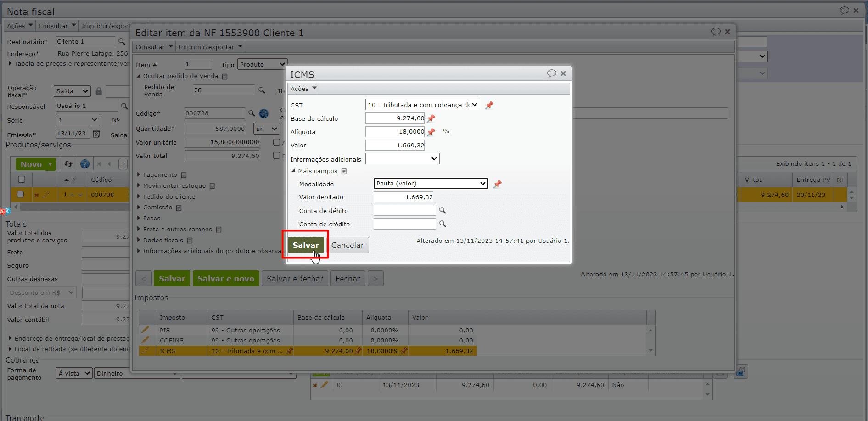The width and height of the screenshot is (868, 421).
Task: Open the Ações menu in Nota fiscal window
Action: pos(20,26)
